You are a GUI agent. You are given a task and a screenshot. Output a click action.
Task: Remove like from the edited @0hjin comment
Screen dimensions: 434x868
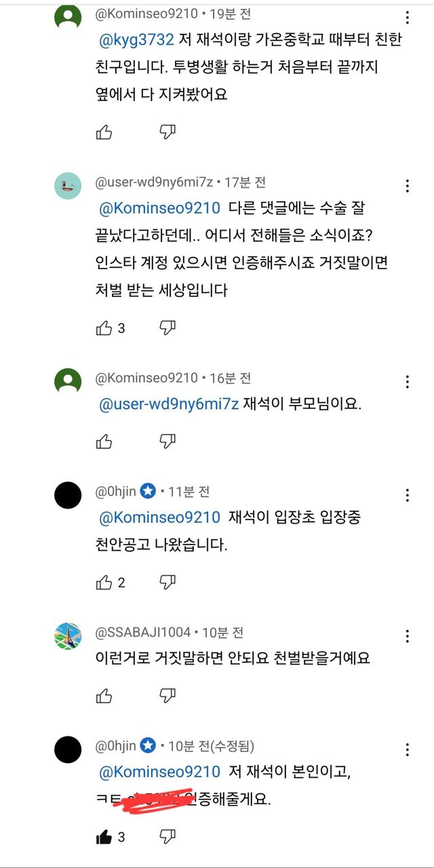pos(104,837)
